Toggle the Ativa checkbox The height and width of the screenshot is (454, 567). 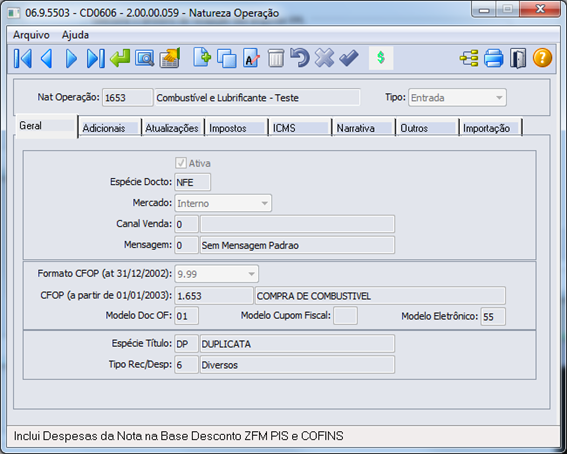coord(180,163)
